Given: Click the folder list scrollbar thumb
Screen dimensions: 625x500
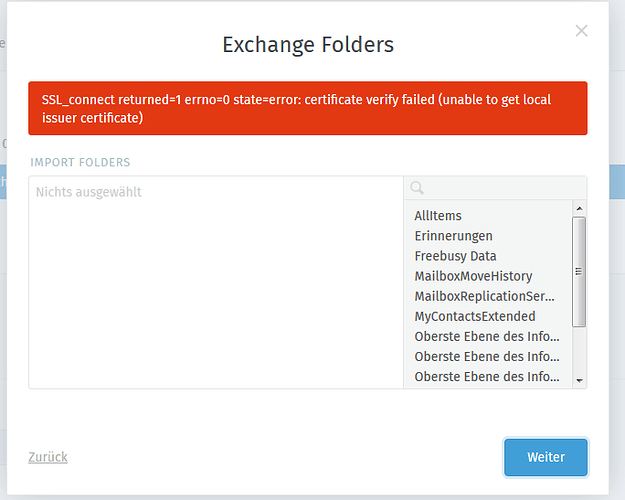Looking at the screenshot, I should (x=579, y=272).
